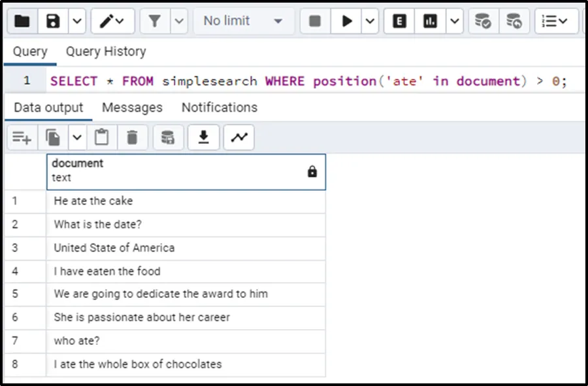Expand the Save File dropdown arrow
588x386 pixels.
[76, 22]
